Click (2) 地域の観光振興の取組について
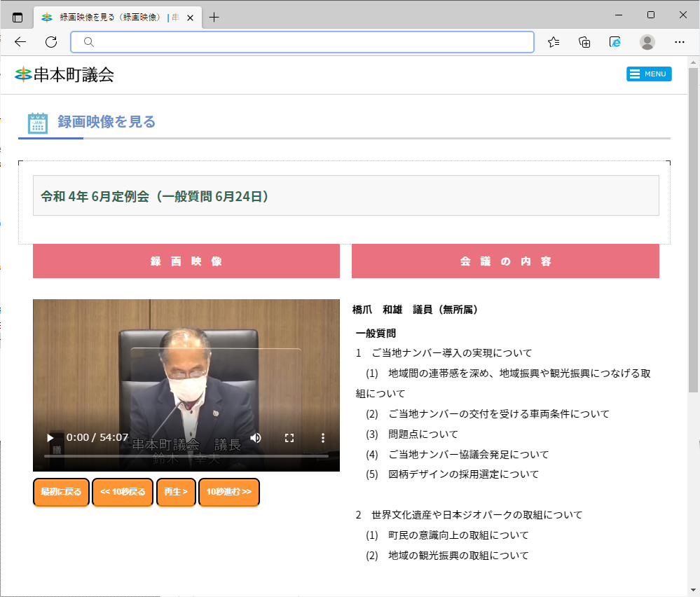Viewport: 700px width, 597px height. click(447, 556)
